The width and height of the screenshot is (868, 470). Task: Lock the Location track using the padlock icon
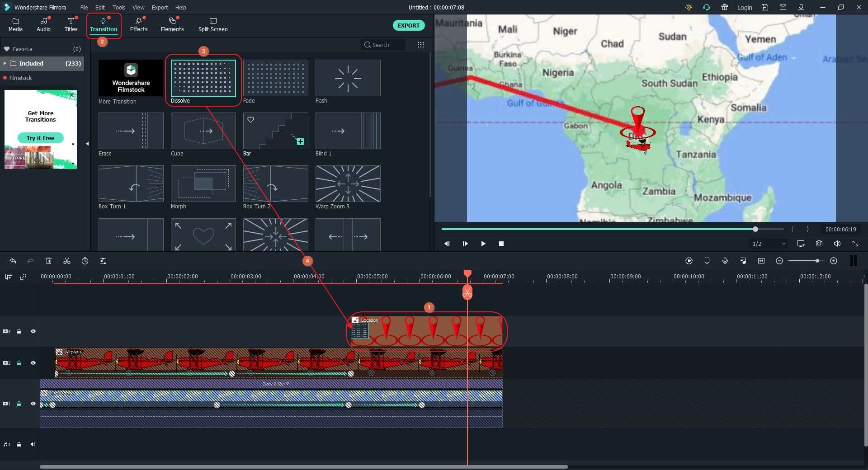point(19,331)
